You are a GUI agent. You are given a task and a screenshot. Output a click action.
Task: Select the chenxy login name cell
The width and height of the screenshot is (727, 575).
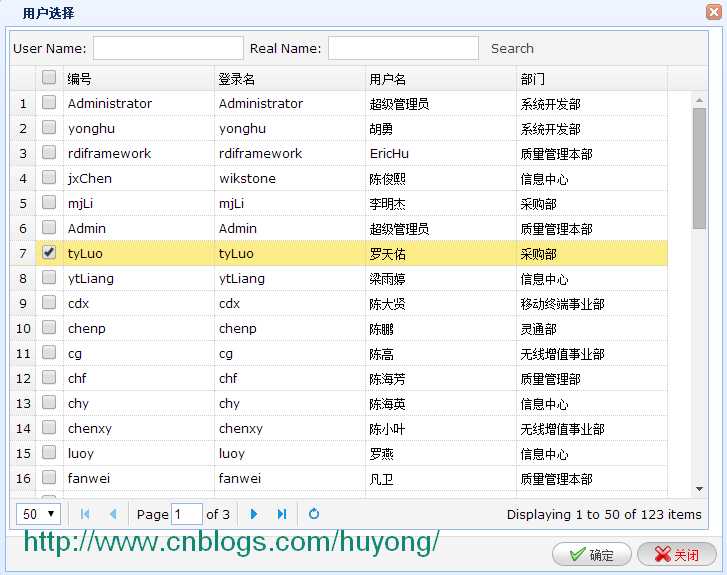290,429
